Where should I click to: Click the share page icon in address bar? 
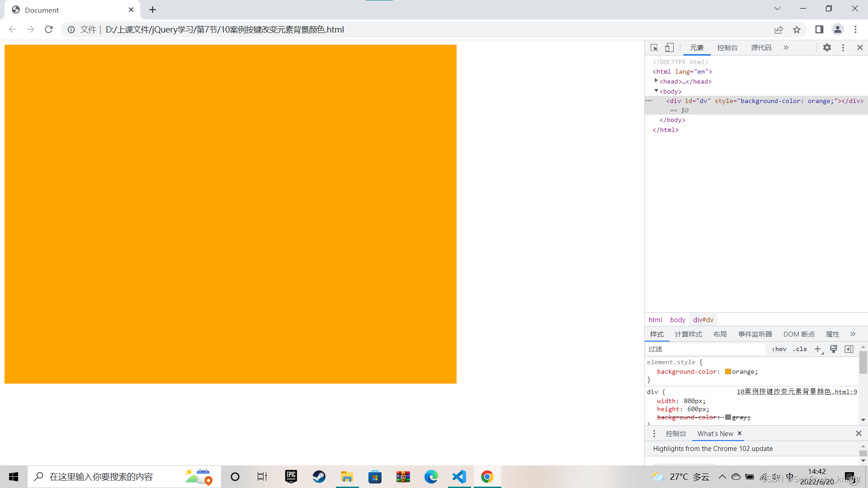(778, 30)
